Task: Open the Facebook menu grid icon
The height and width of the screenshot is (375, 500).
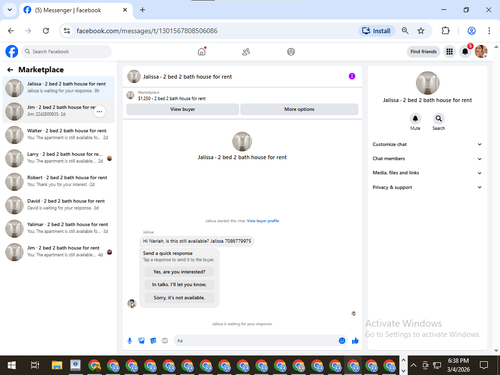Action: [449, 52]
